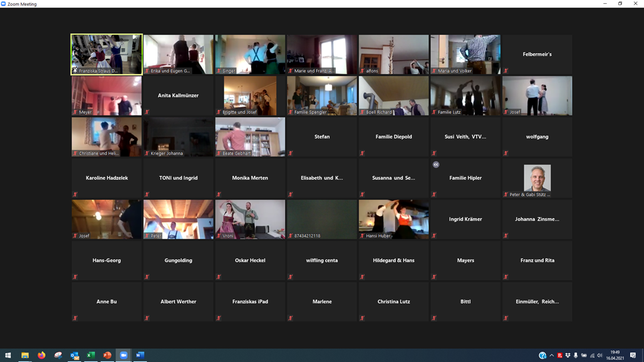Click the muted mic icon on Felbermeir's tile

(x=506, y=71)
